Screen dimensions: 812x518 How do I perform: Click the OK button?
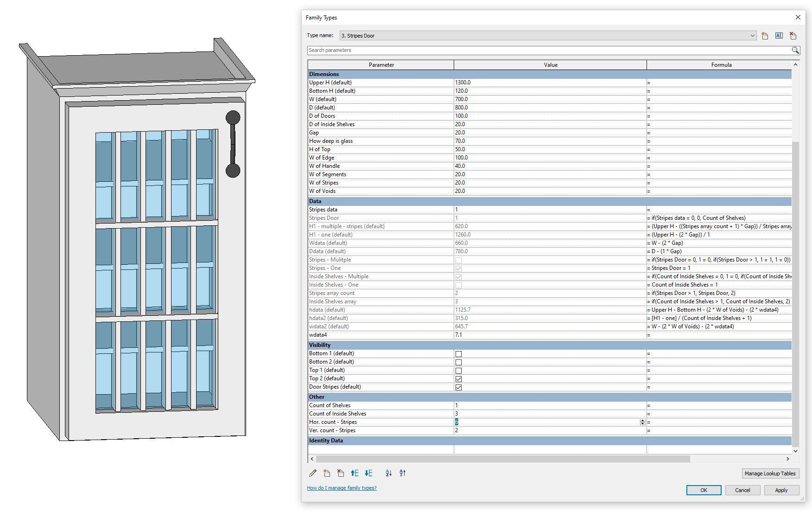coord(704,490)
